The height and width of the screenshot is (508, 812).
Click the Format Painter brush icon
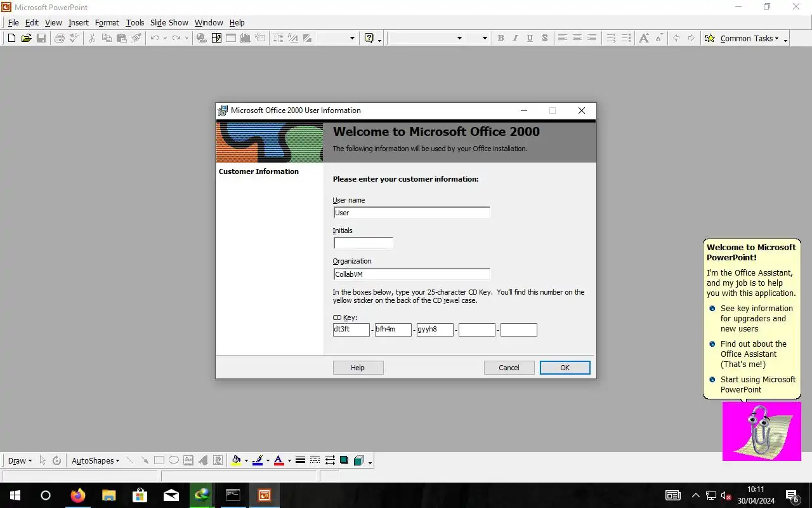click(136, 38)
